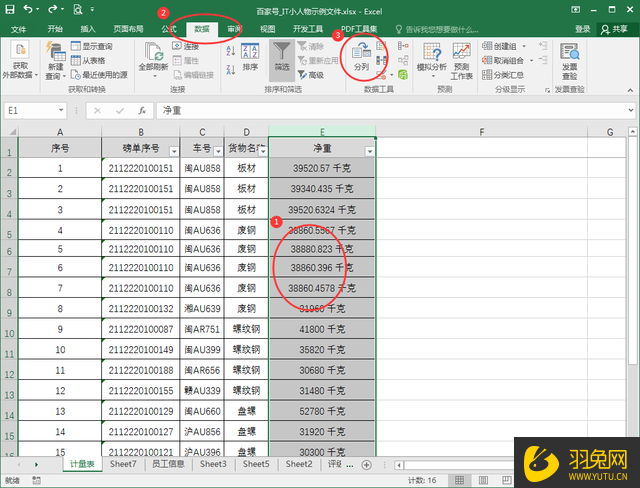Switch to the View (视图) tab
640x488 pixels.
coord(268,29)
